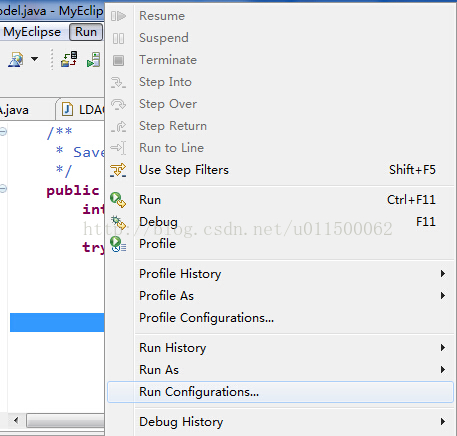This screenshot has height=436, width=457.
Task: Switch to the LDA editor tab
Action: click(x=81, y=109)
